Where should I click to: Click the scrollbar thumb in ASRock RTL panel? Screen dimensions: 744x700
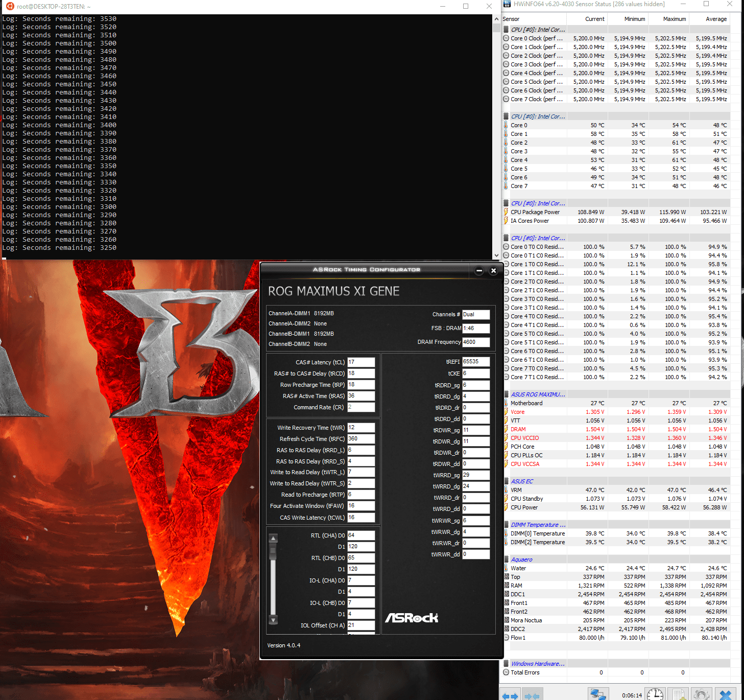click(273, 551)
